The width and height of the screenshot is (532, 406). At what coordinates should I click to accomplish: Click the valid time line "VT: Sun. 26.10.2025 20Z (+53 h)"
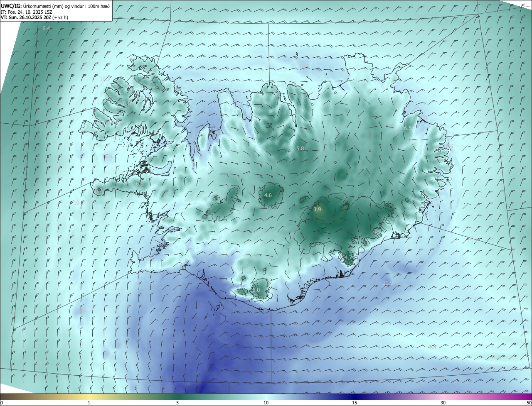(34, 17)
